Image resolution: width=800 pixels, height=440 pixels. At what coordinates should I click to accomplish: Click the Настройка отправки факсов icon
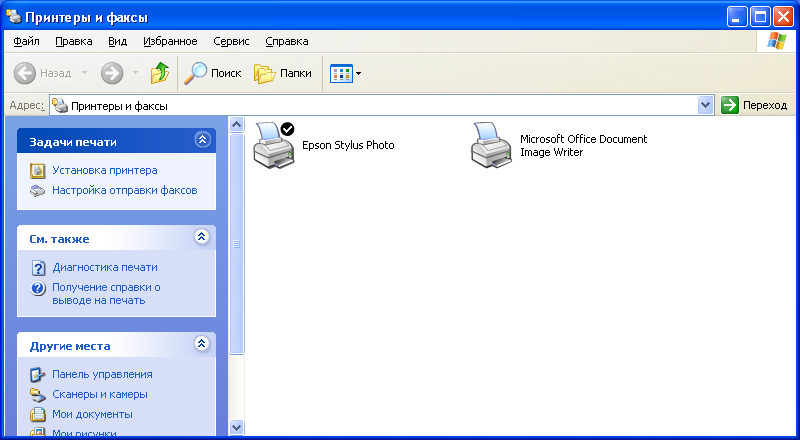38,191
